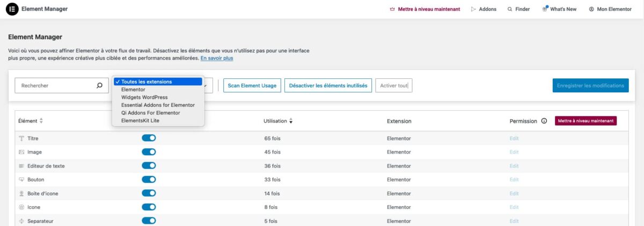Click the Separateur widget icon
The image size is (644, 226).
[x=21, y=221]
